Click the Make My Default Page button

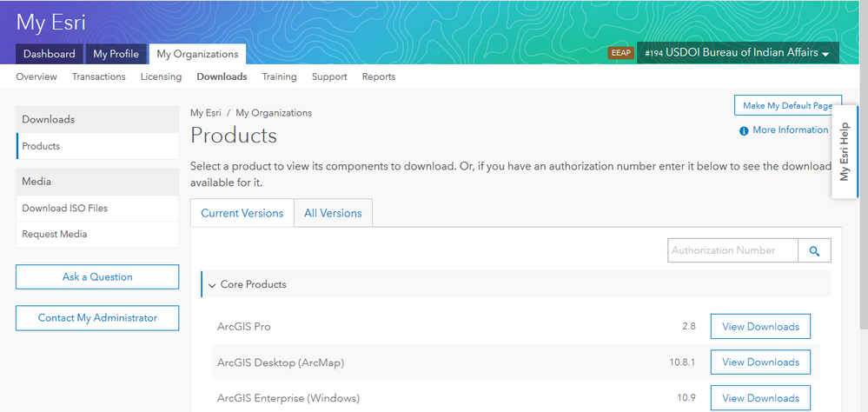(788, 105)
